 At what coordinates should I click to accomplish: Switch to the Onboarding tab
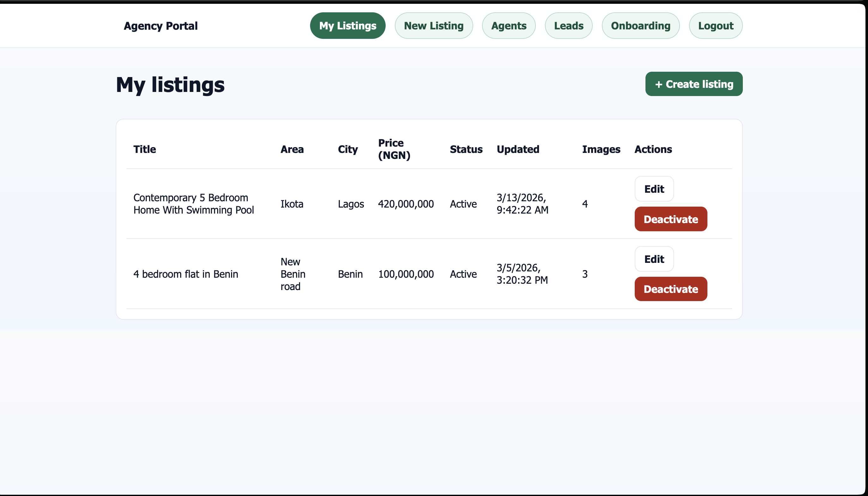[640, 26]
